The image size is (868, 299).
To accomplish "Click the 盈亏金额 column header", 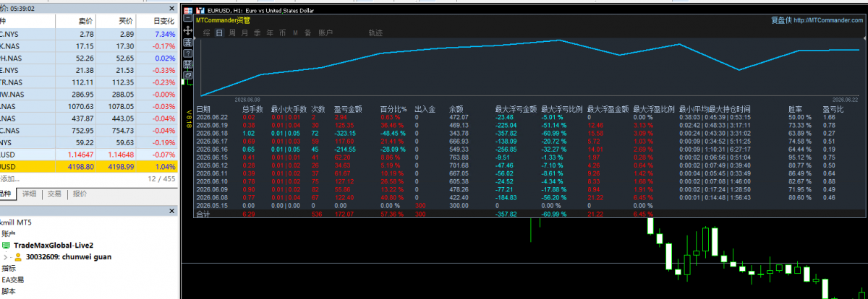I will [346, 109].
